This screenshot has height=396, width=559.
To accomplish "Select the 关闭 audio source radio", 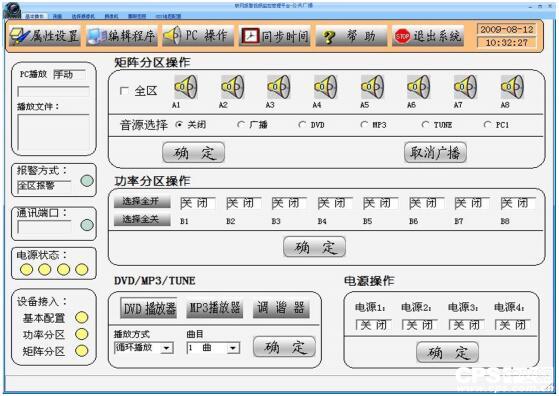I will [x=179, y=125].
